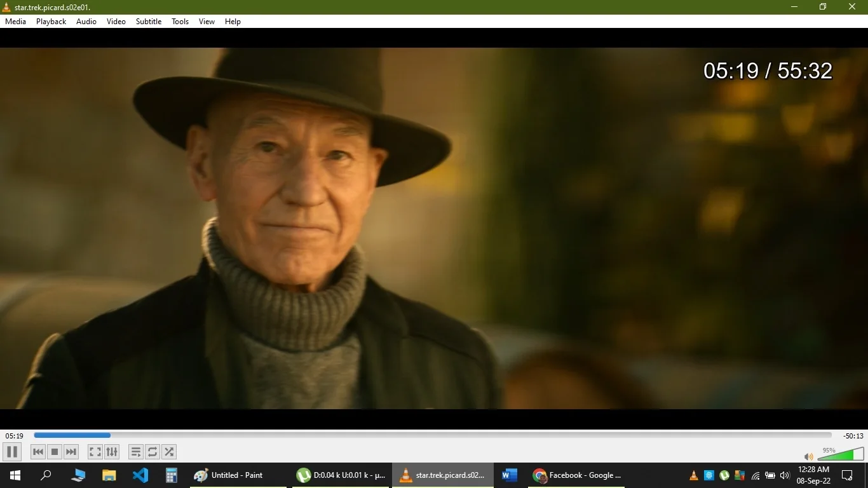This screenshot has width=868, height=488.
Task: Open the Playback menu
Action: 51,22
